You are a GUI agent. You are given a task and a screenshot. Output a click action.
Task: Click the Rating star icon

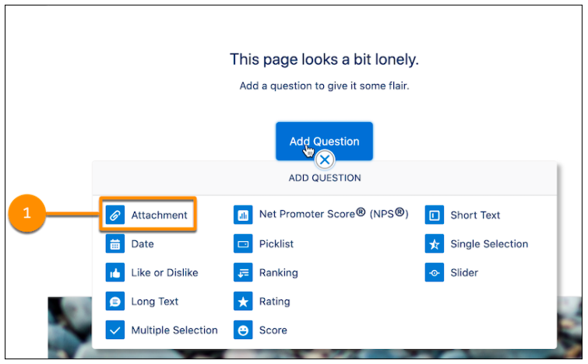[x=243, y=302]
